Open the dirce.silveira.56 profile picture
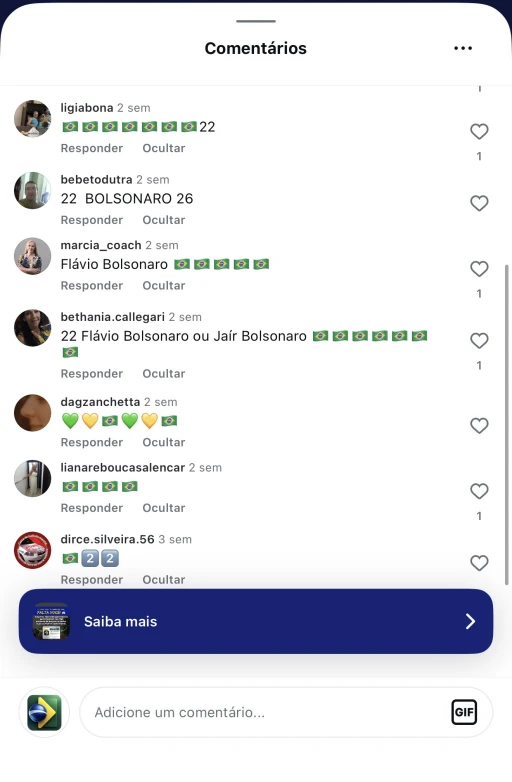 tap(32, 551)
